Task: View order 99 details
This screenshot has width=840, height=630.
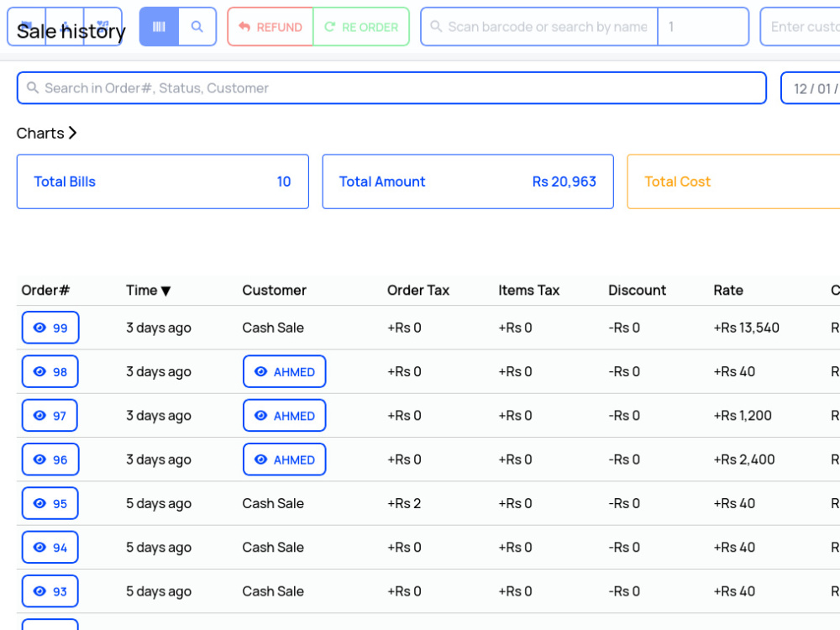Action: [x=50, y=328]
